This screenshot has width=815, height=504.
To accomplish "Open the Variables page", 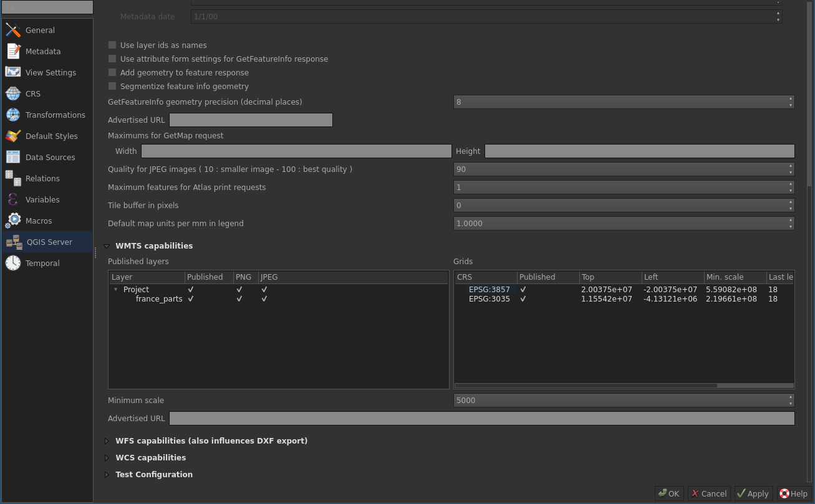I will point(44,199).
